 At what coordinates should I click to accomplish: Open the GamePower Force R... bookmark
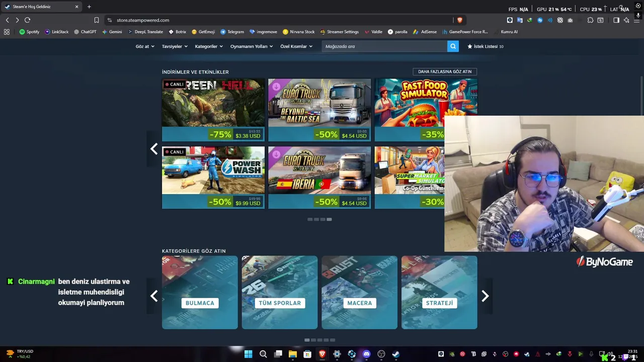coord(465,32)
